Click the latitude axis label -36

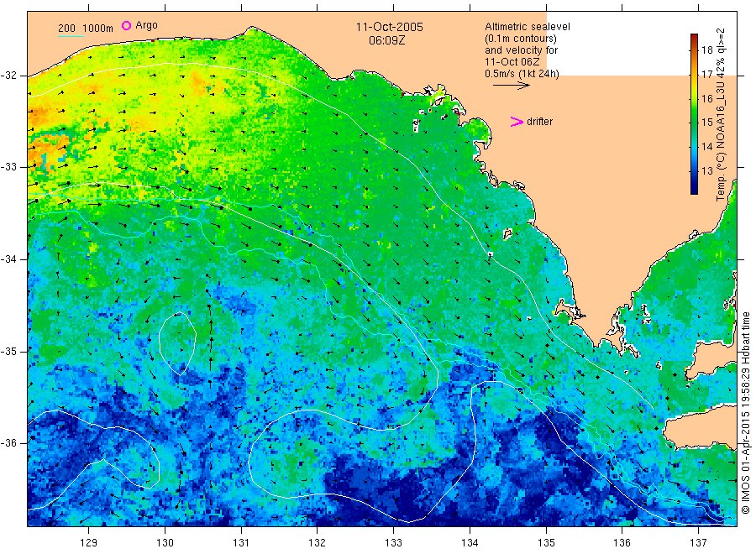pos(8,443)
